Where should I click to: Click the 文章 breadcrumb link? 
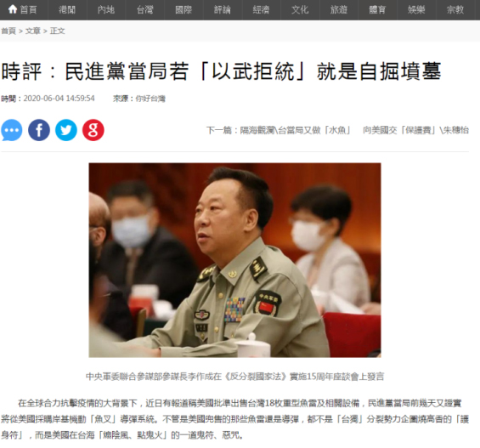point(33,31)
